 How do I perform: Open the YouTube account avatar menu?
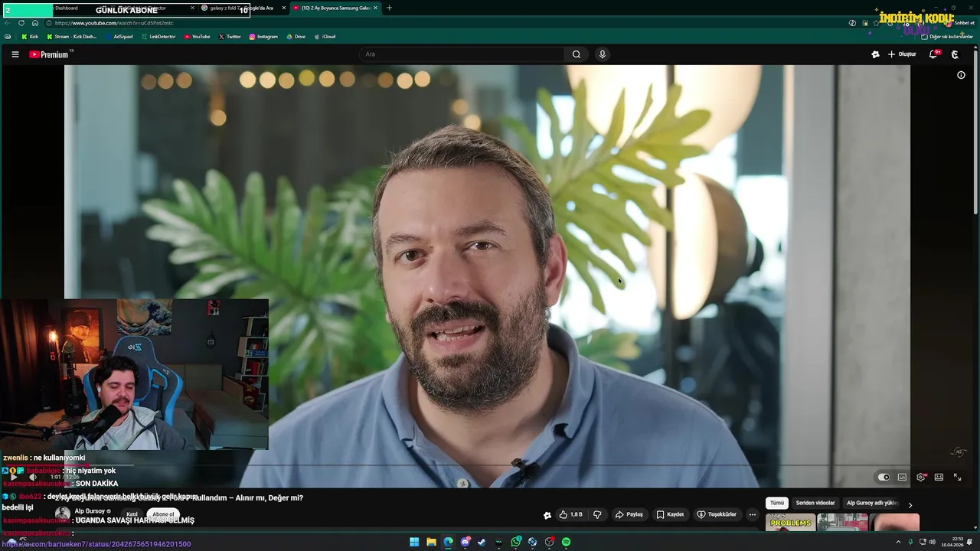pyautogui.click(x=955, y=54)
